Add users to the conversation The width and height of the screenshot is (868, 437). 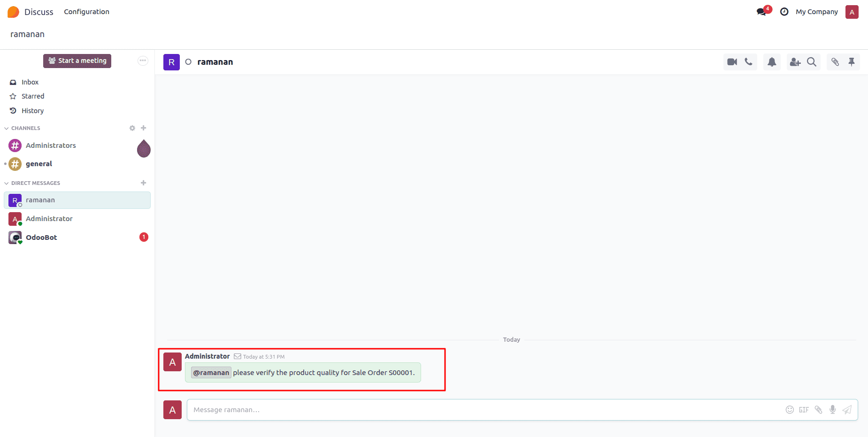pos(795,61)
